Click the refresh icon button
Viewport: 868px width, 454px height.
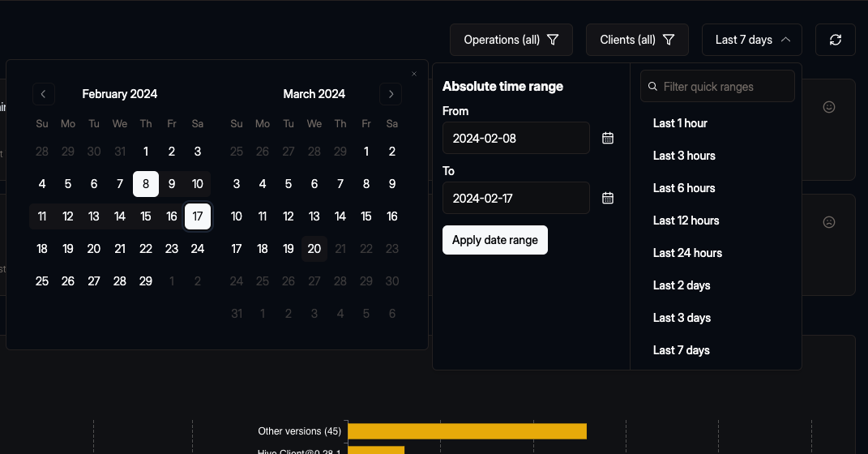pos(835,40)
